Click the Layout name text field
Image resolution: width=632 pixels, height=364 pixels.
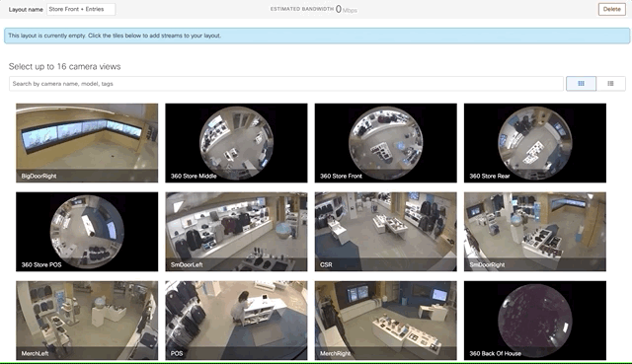[x=81, y=9]
